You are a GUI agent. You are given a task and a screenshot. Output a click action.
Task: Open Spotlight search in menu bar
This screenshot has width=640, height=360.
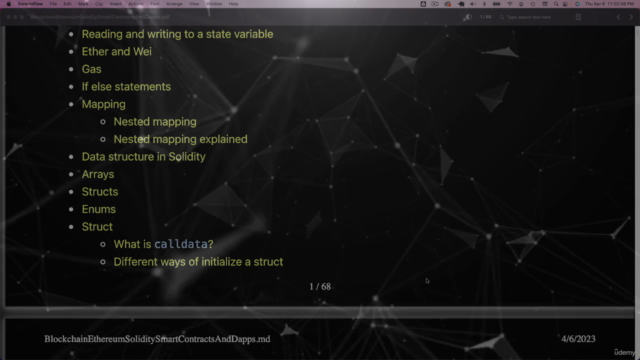[x=556, y=4]
